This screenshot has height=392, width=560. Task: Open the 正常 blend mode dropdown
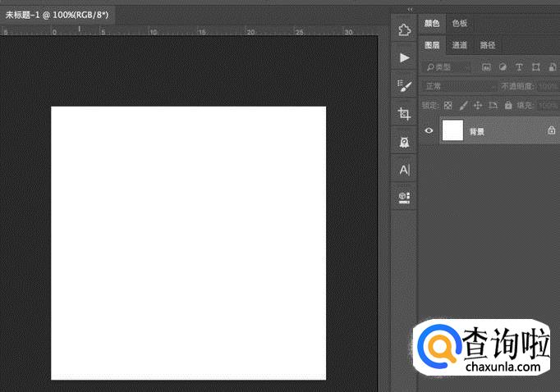460,86
